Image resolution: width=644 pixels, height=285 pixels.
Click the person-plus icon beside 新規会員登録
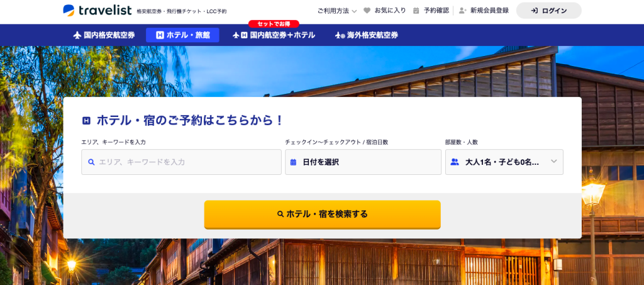point(462,11)
